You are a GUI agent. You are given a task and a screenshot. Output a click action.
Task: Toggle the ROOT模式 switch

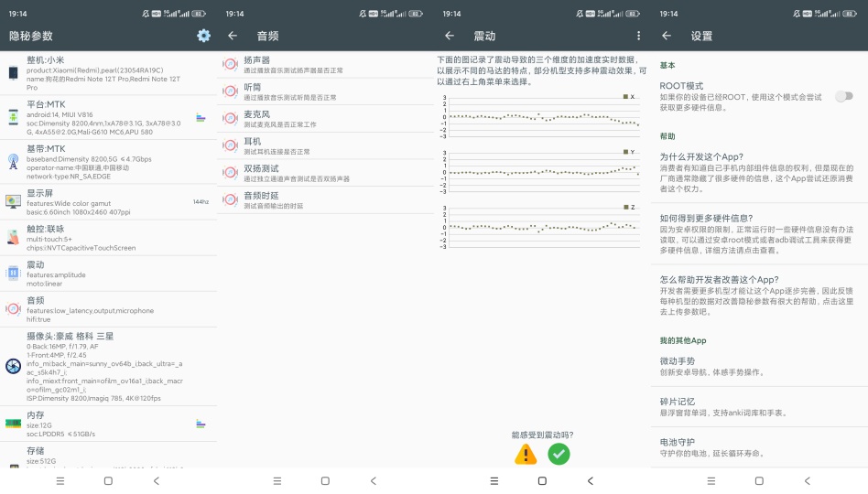(x=843, y=96)
